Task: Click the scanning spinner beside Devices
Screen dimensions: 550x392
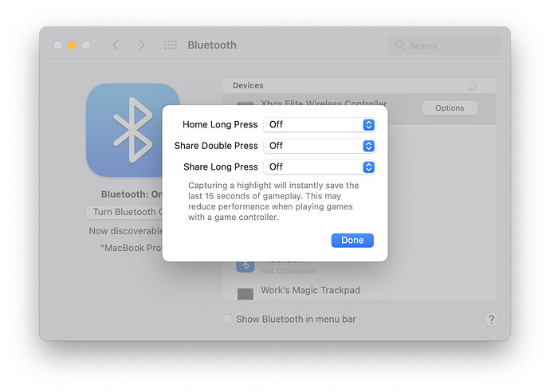Action: click(x=472, y=86)
